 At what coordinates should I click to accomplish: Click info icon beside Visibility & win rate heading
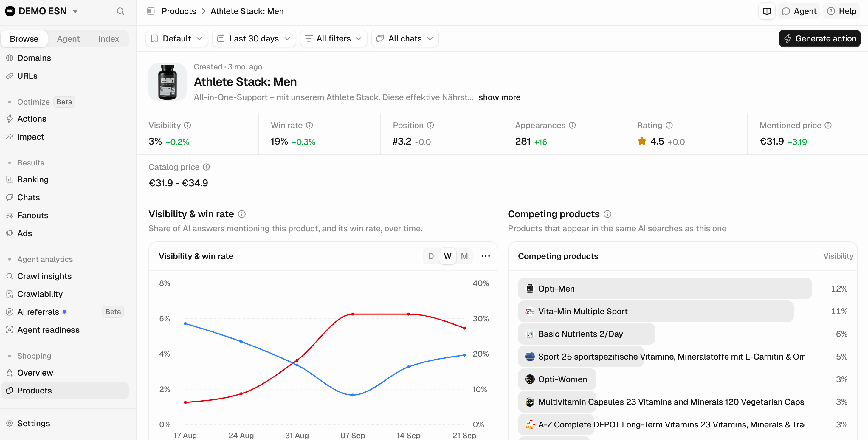coord(242,214)
